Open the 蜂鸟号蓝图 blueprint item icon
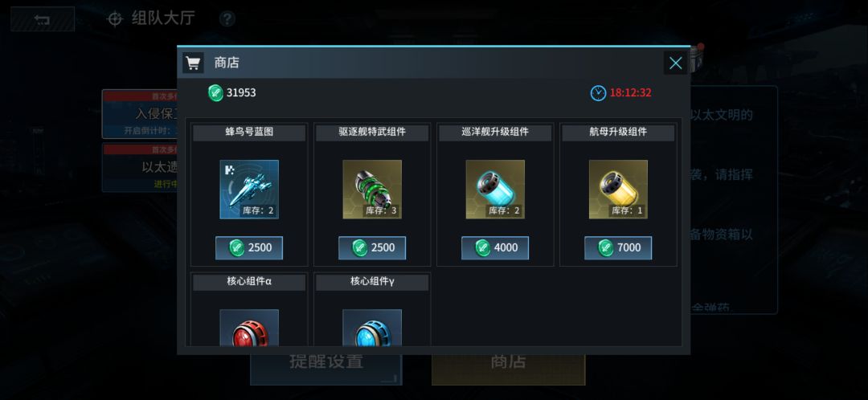 [x=249, y=190]
